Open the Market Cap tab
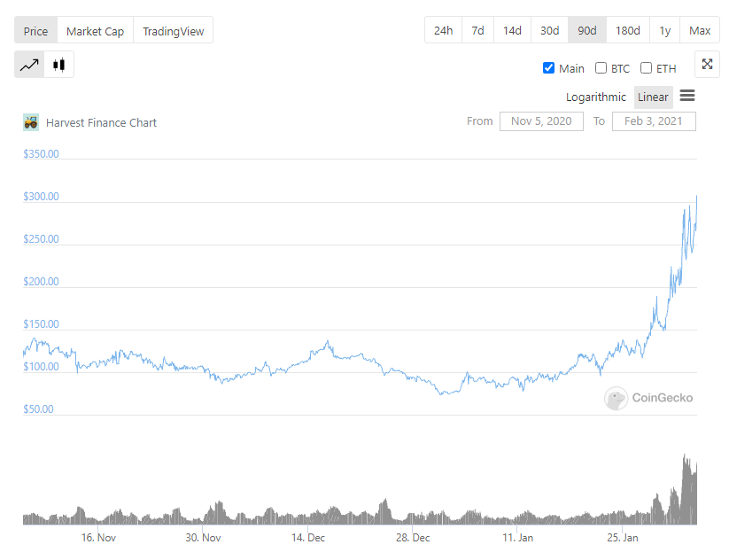This screenshot has width=729, height=560. 96,31
